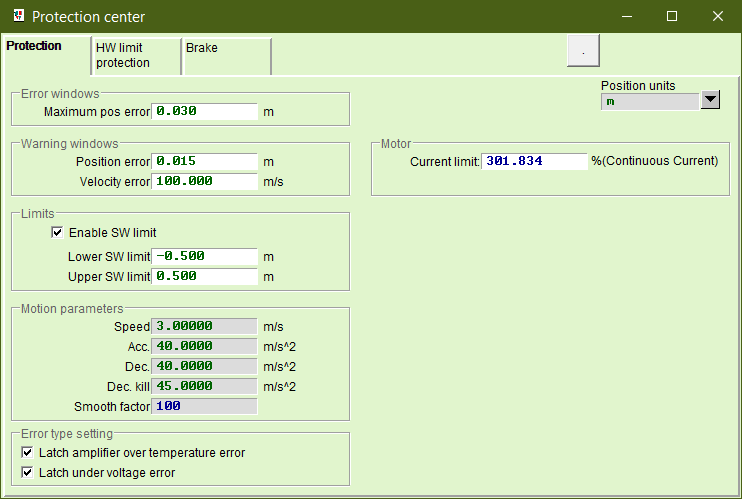Click the Protection center app icon
Image resolution: width=742 pixels, height=499 pixels.
click(x=16, y=16)
